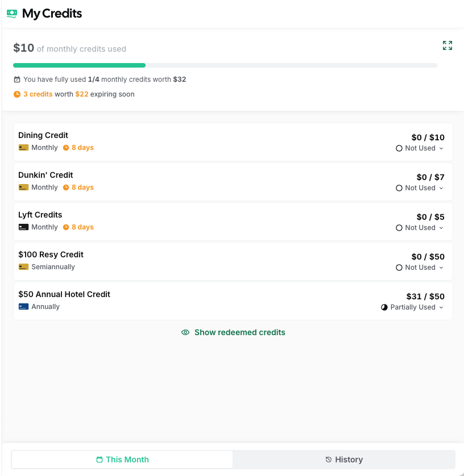464x476 pixels.
Task: Toggle the Not Used status circle on Dining Credit
Action: (399, 148)
